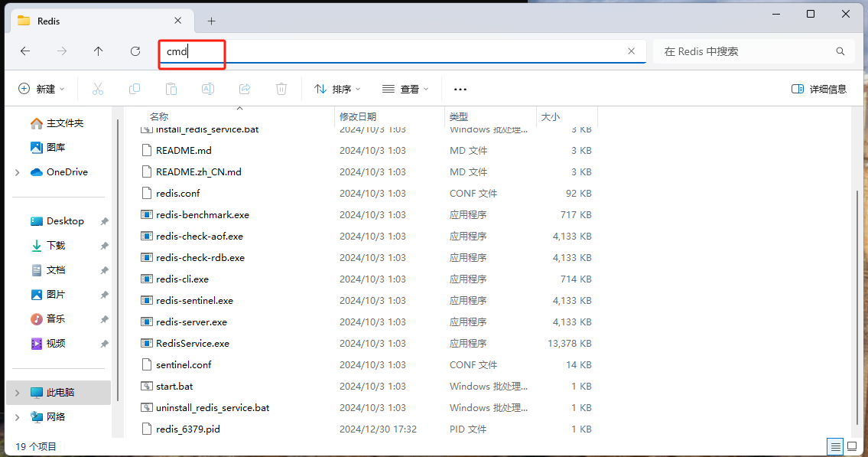Select the Rename icon
The height and width of the screenshot is (457, 868).
pyautogui.click(x=207, y=89)
